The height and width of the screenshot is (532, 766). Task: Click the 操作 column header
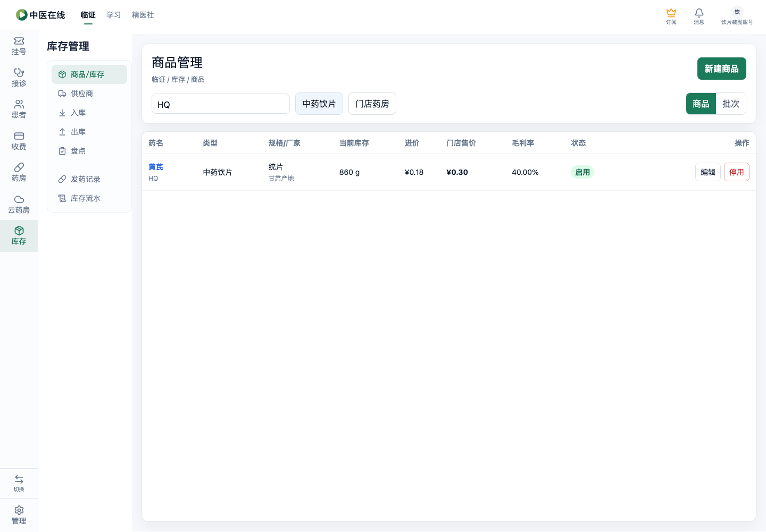742,143
